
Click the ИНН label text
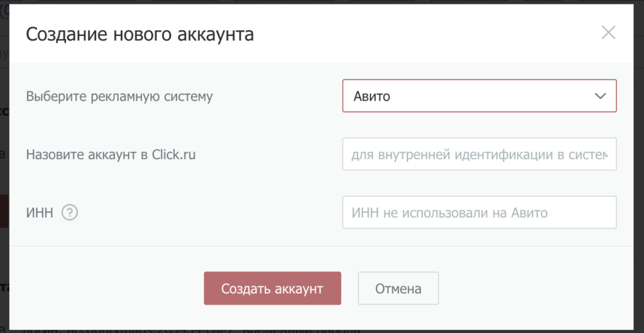[40, 213]
